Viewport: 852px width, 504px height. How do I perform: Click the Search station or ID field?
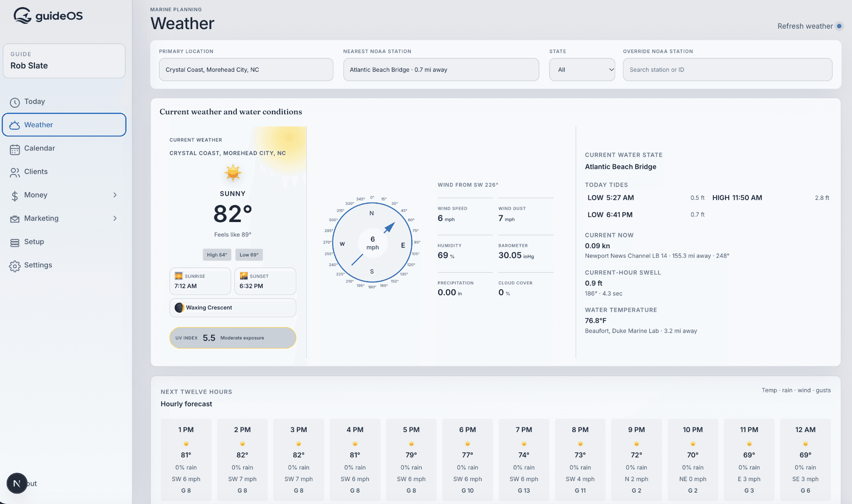point(728,69)
